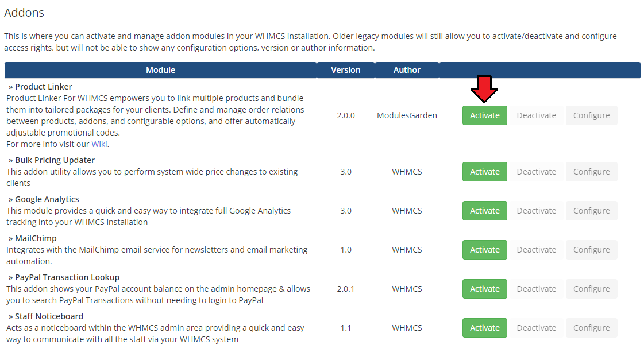This screenshot has width=644, height=360.
Task: Click Deactivate for Product Linker
Action: [537, 115]
